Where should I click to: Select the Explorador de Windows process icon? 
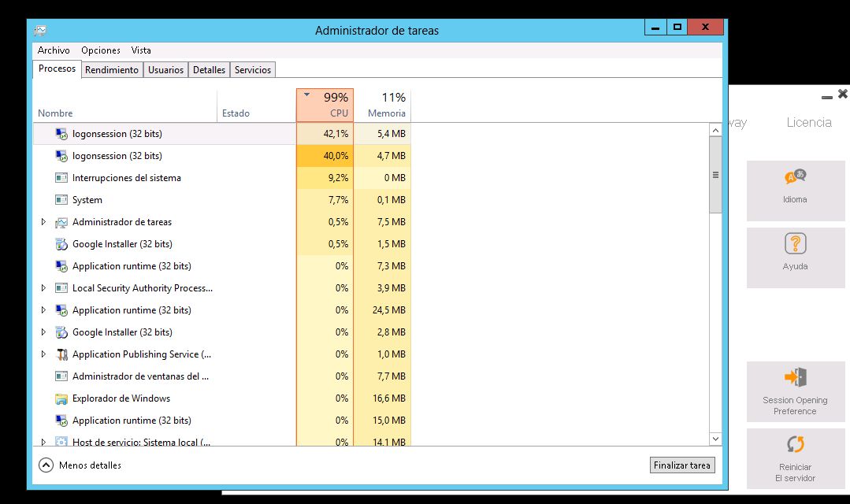point(61,398)
